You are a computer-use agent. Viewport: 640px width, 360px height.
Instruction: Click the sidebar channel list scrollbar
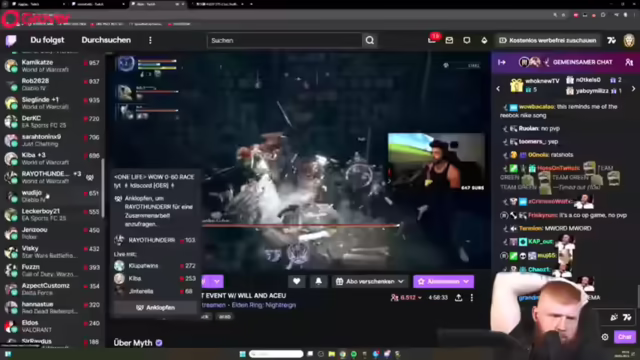(103, 188)
